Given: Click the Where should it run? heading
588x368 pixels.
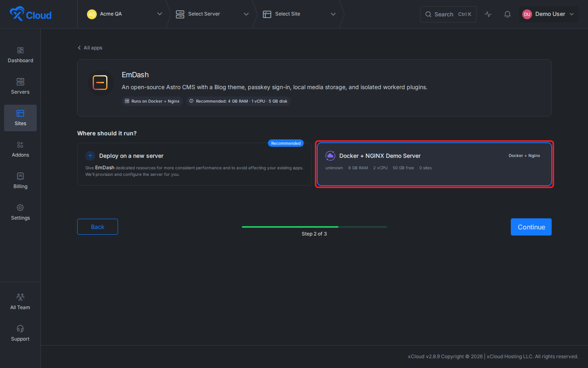Looking at the screenshot, I should (107, 133).
